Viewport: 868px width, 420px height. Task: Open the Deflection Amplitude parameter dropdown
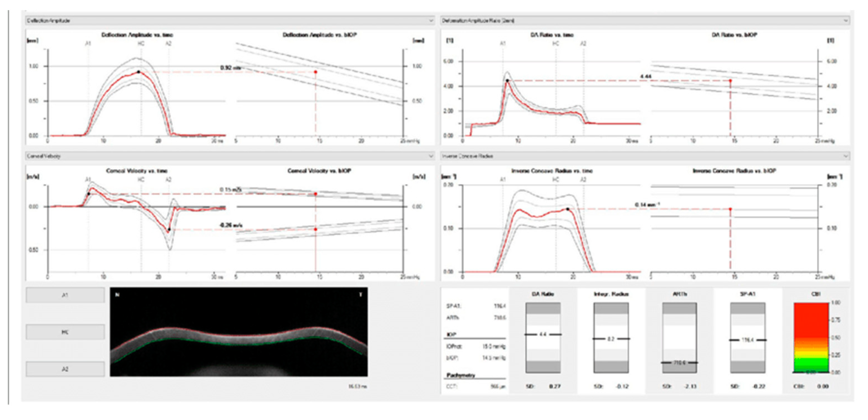431,20
